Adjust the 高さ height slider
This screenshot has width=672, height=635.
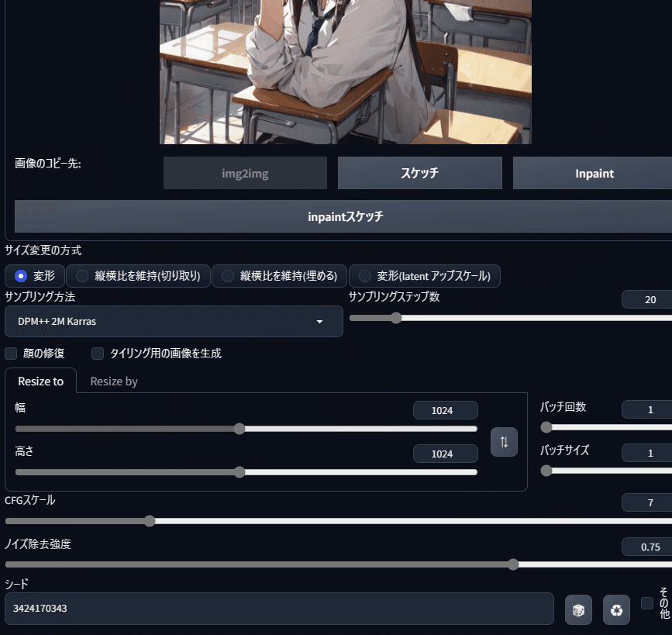[x=246, y=472]
